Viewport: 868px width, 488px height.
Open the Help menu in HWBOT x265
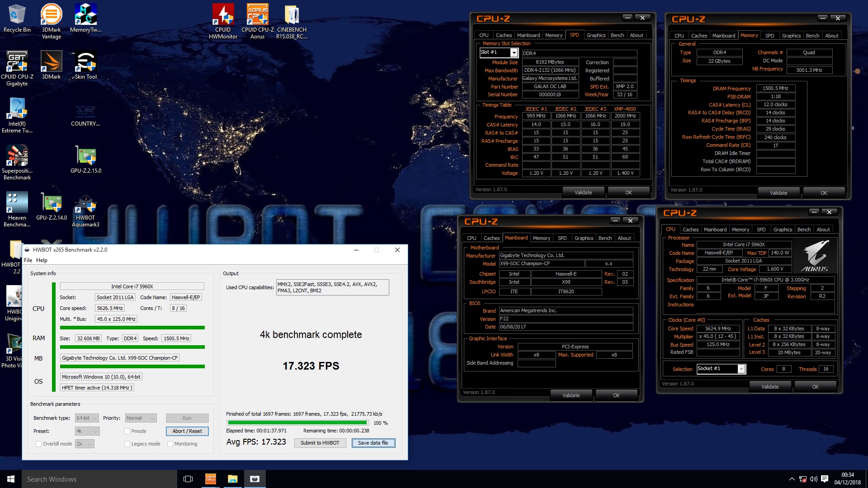[x=42, y=260]
